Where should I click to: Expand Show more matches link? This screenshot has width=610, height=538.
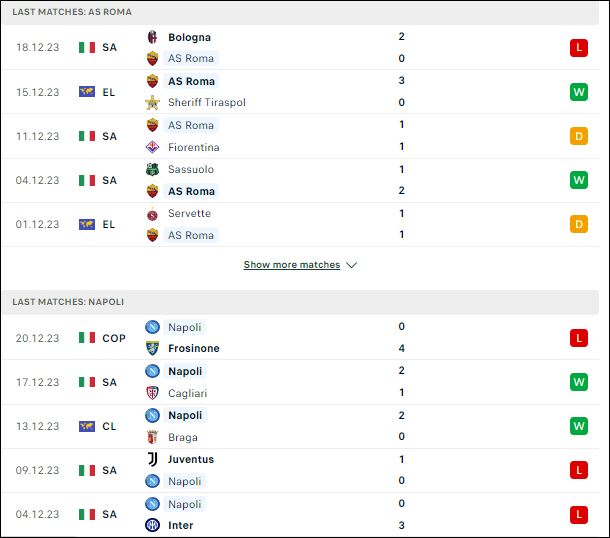tap(292, 265)
